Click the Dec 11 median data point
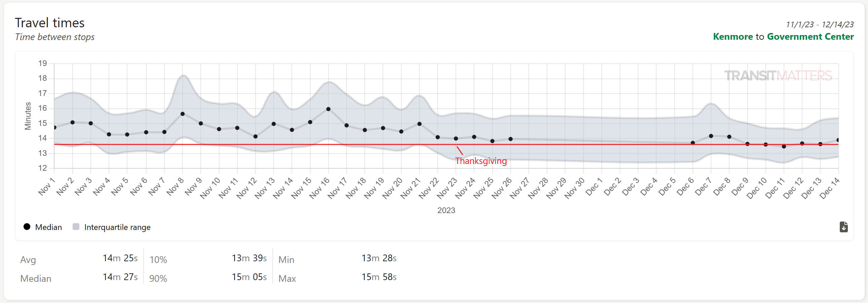 click(784, 146)
